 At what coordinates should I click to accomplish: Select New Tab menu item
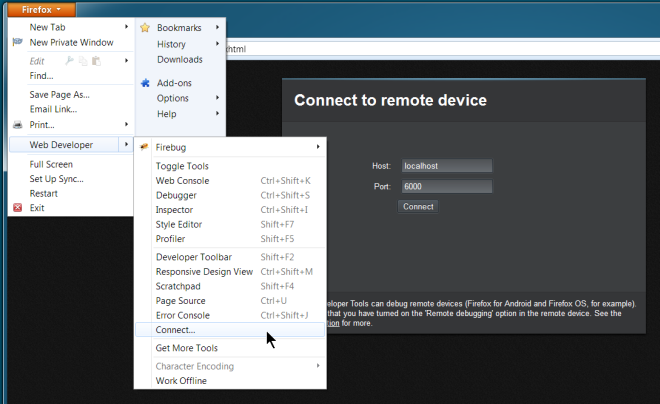tap(71, 27)
